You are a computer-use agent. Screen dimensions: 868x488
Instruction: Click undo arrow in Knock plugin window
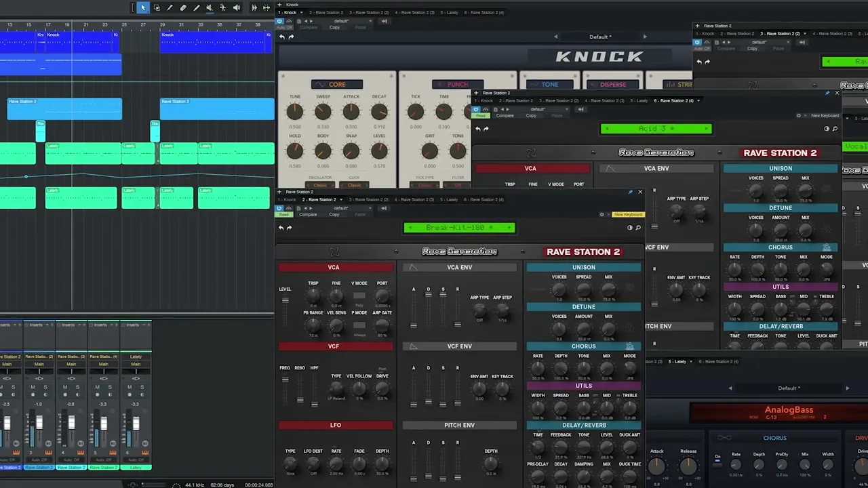(282, 37)
